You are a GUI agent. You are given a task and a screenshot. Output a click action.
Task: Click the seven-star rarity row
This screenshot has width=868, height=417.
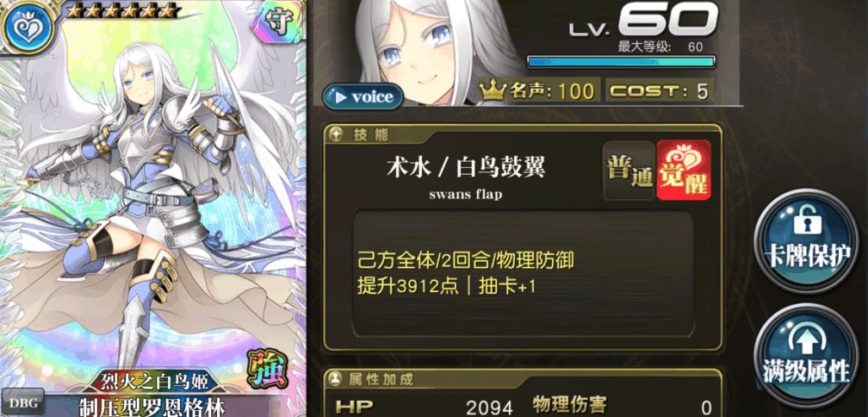tap(124, 10)
